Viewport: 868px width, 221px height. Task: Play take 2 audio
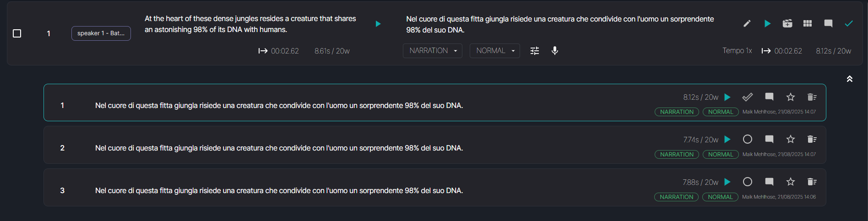[727, 140]
